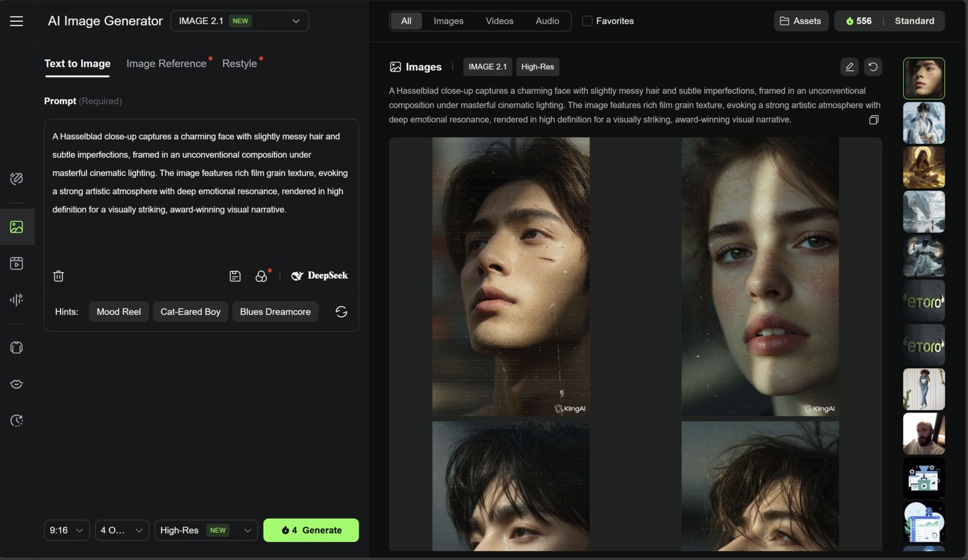Click the regenerate icon next to the pencil

(x=872, y=67)
